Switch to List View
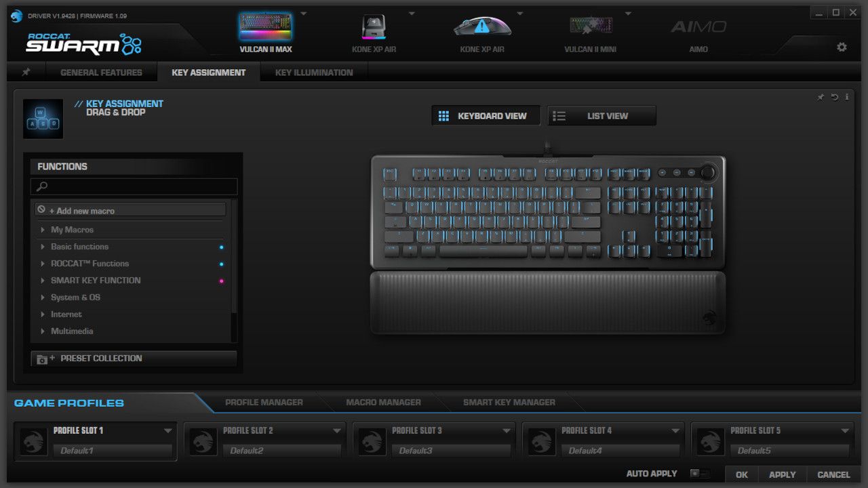The image size is (868, 488). [602, 116]
